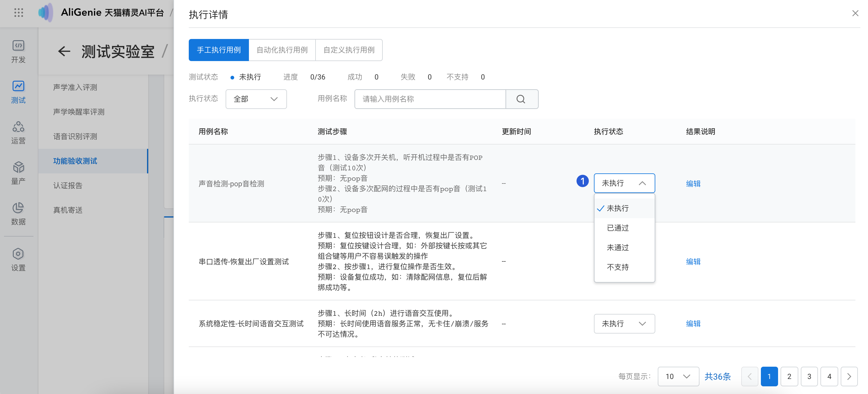Collapse the 未执行 dropdown for pop音检测 row

(624, 183)
